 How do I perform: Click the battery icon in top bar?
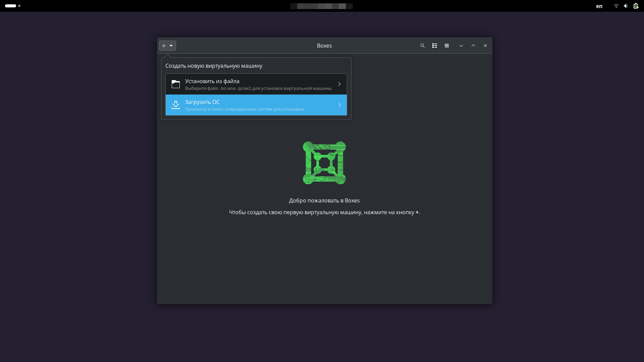pyautogui.click(x=636, y=6)
